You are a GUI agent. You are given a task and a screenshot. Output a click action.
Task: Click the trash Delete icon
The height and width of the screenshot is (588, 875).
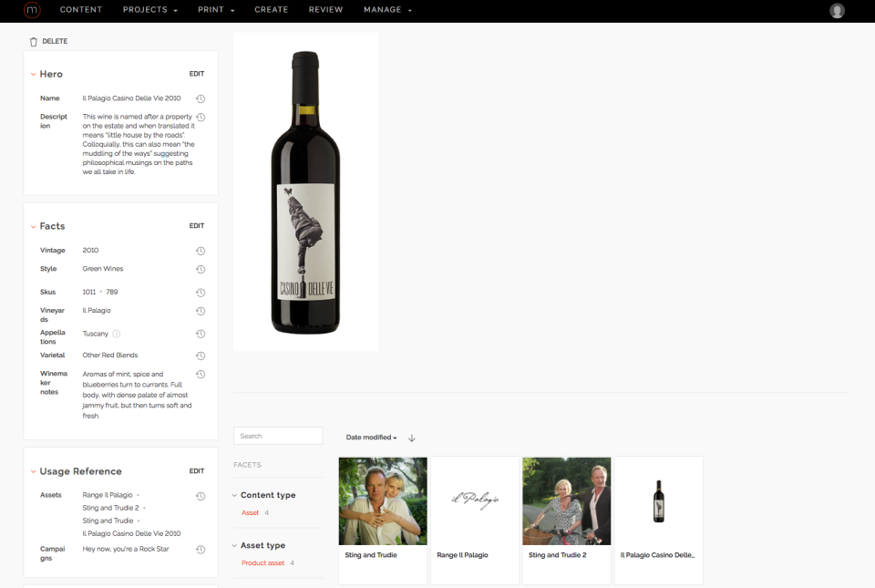pyautogui.click(x=34, y=42)
